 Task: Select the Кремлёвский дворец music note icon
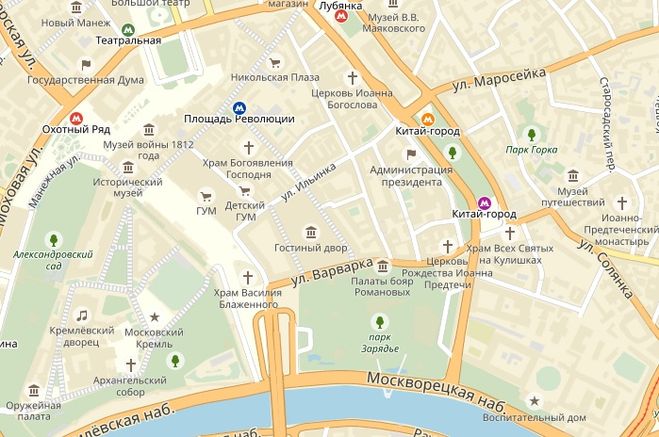[82, 316]
